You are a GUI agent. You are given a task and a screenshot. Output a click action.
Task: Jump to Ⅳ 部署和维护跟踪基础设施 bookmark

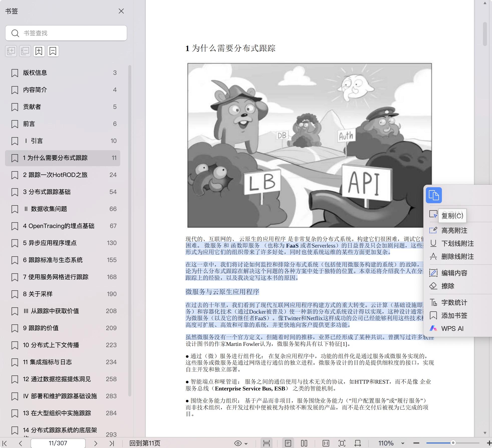coord(63,396)
